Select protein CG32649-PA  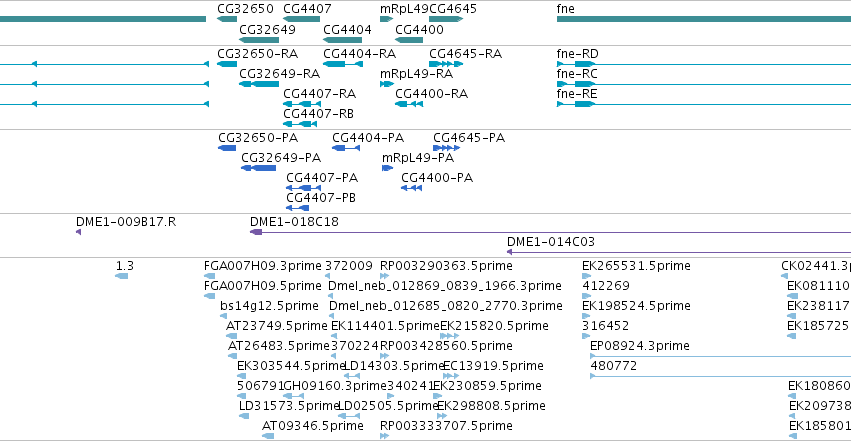(x=281, y=158)
